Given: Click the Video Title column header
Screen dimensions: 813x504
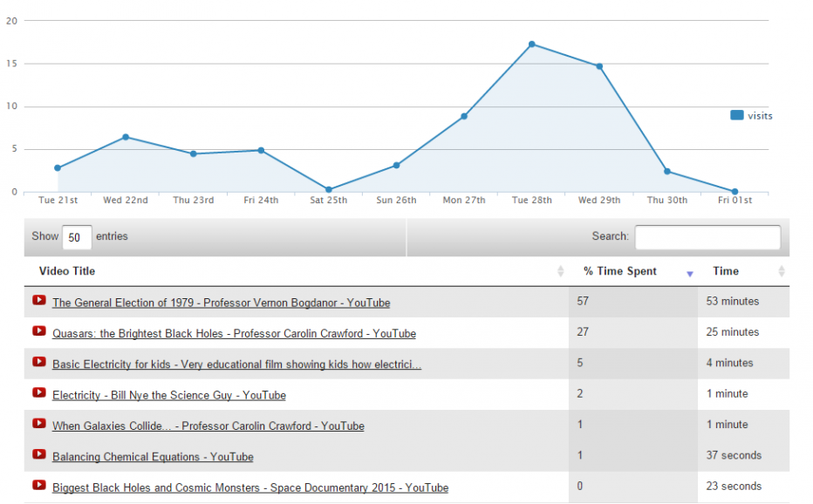Looking at the screenshot, I should [296, 271].
